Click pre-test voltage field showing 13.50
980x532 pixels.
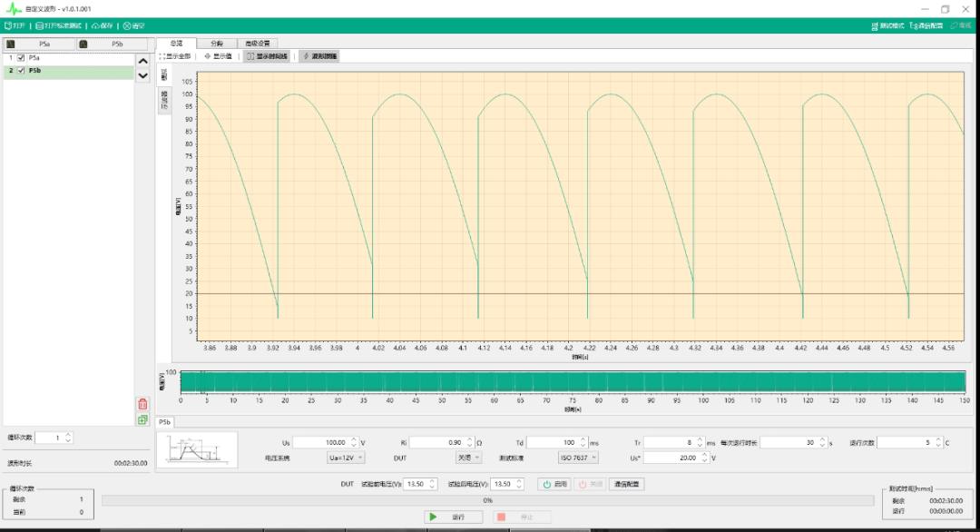click(x=420, y=484)
